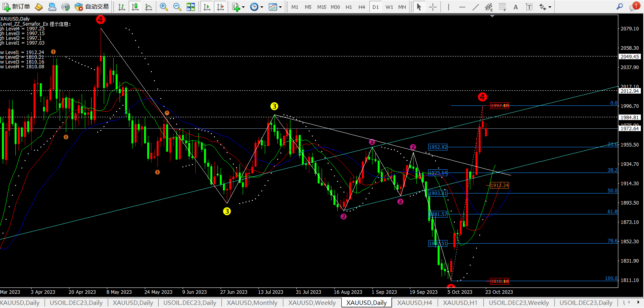
Task: Toggle chart auto scroll
Action: pyautogui.click(x=206, y=7)
